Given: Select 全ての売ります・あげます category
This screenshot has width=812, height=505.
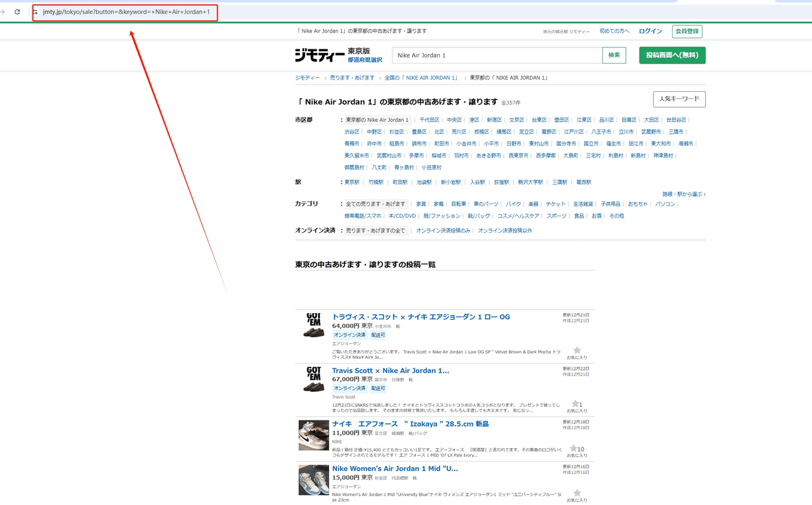Looking at the screenshot, I should 376,203.
